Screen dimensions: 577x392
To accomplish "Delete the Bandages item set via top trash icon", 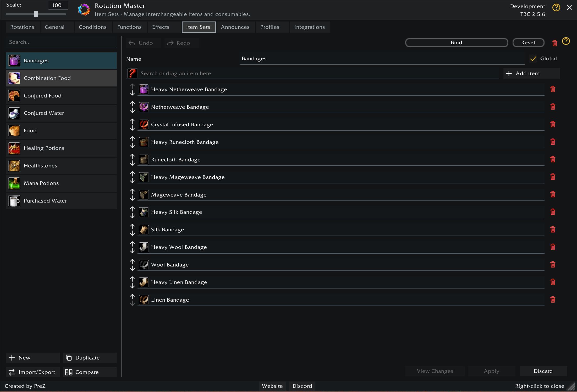I will click(555, 43).
